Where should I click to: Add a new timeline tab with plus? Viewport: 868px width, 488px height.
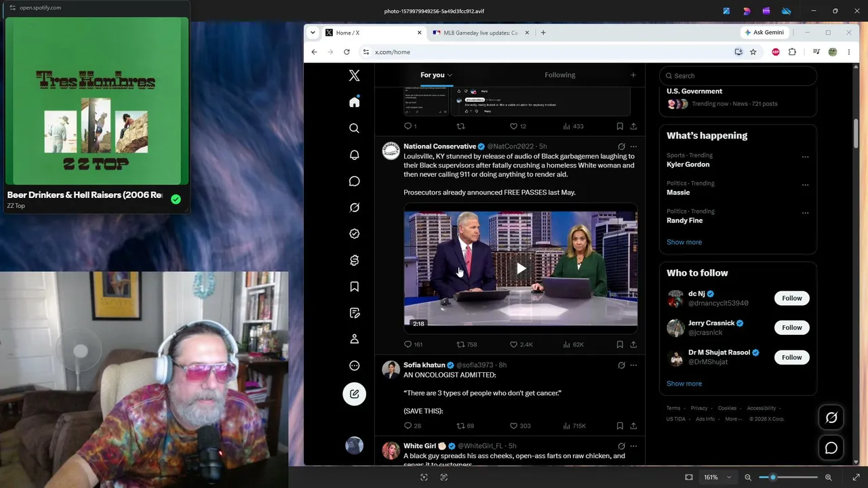pos(633,75)
